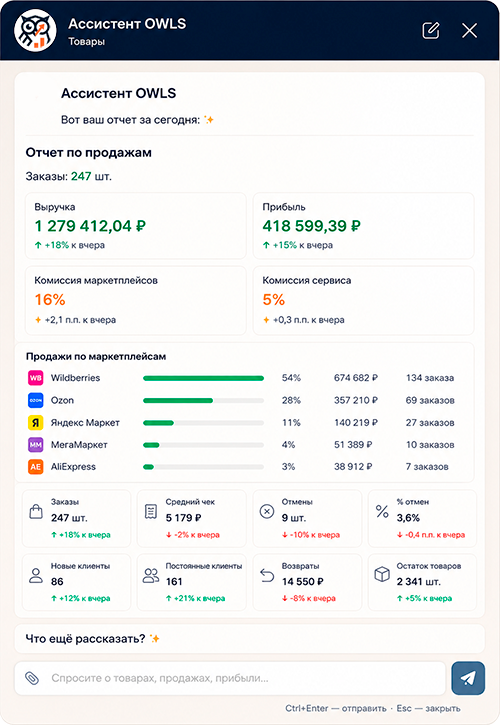
Task: Click the +21% к вчера regular clients change
Action: click(195, 598)
